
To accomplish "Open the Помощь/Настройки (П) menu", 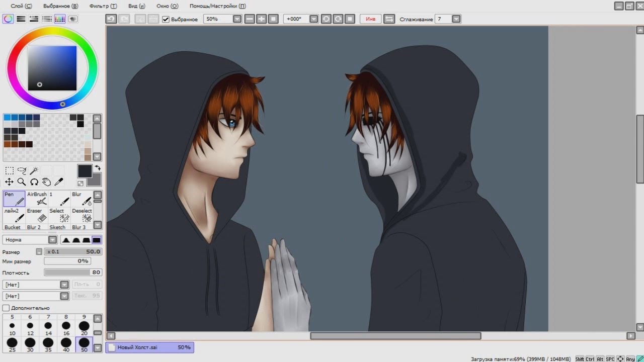I will tap(218, 6).
